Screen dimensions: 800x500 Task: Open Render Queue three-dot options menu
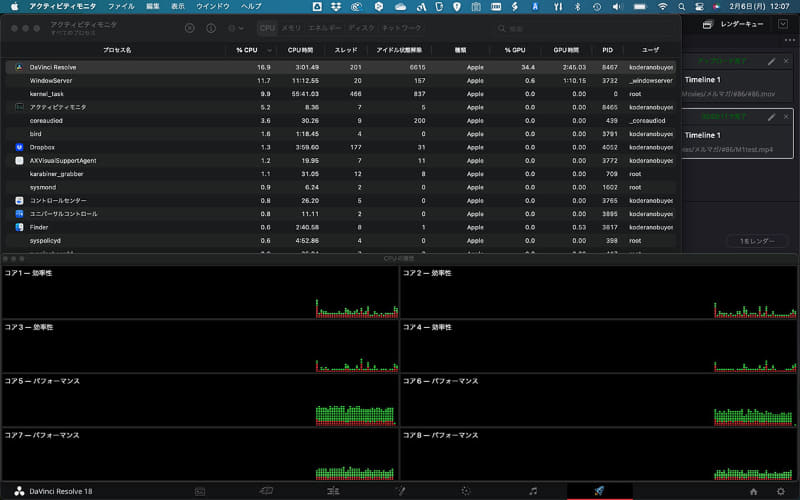790,40
